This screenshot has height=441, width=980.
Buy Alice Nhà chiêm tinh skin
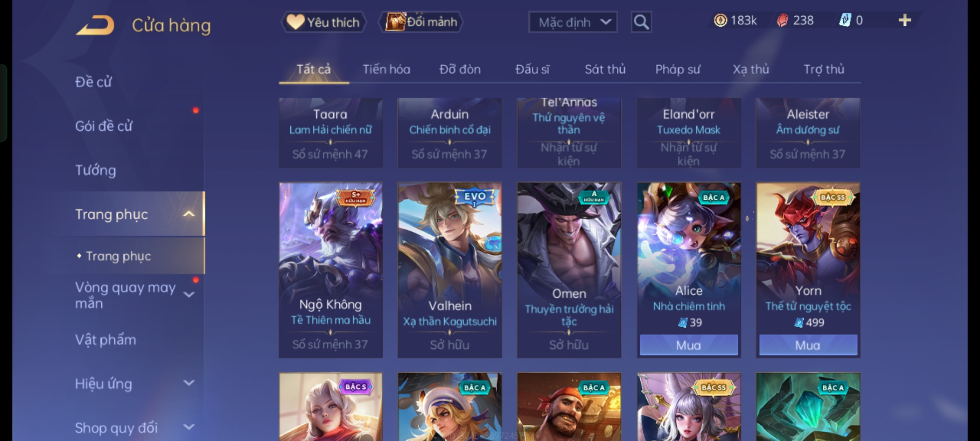pos(689,345)
